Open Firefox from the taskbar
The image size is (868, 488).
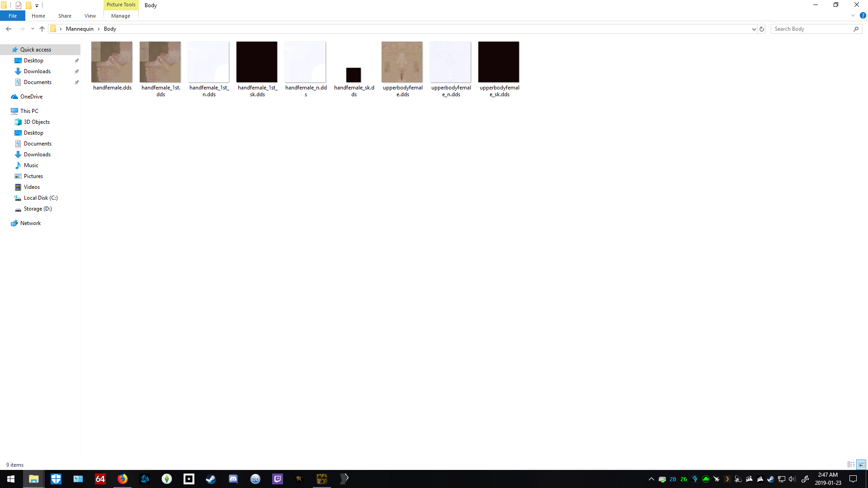(x=123, y=479)
